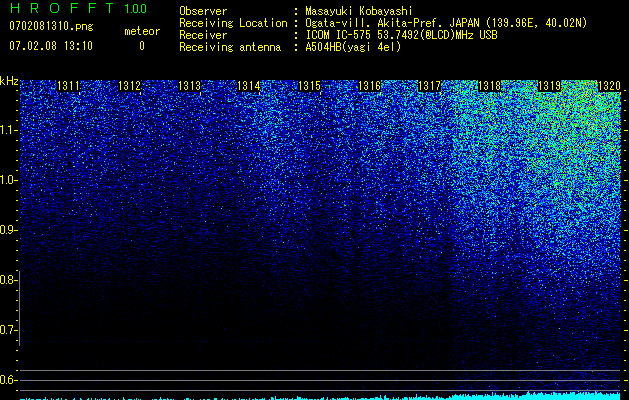Screen dimensions: 629x400
Task: Click the Observer label
Action: pos(203,11)
